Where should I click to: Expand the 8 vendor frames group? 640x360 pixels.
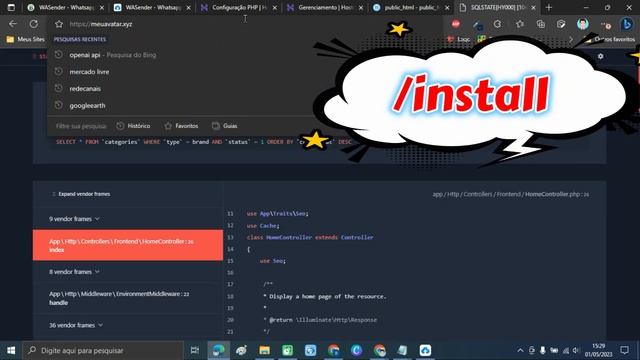pyautogui.click(x=74, y=272)
